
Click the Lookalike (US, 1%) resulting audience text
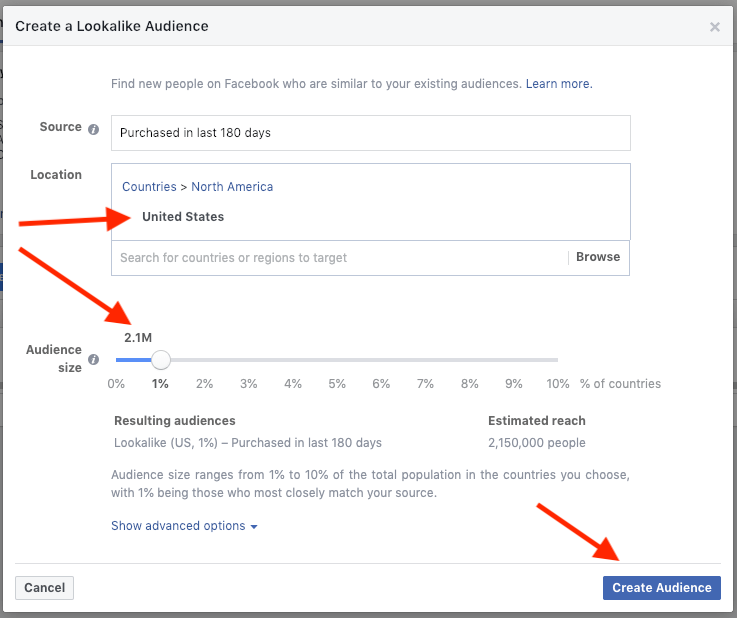[248, 443]
